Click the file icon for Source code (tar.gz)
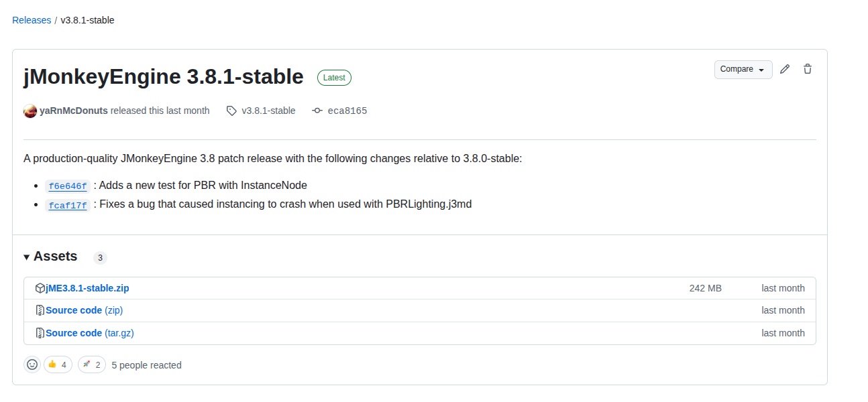868x402 pixels. 40,333
